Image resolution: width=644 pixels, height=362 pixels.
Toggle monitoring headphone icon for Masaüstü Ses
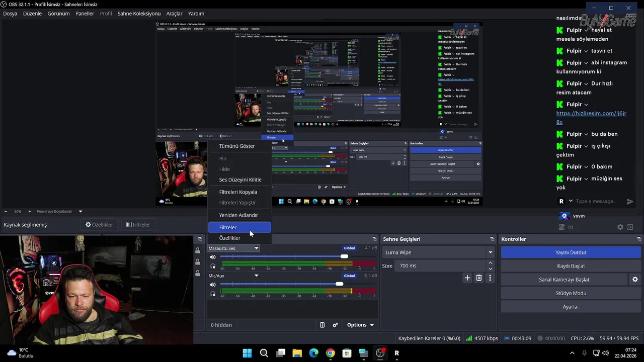coord(213,266)
